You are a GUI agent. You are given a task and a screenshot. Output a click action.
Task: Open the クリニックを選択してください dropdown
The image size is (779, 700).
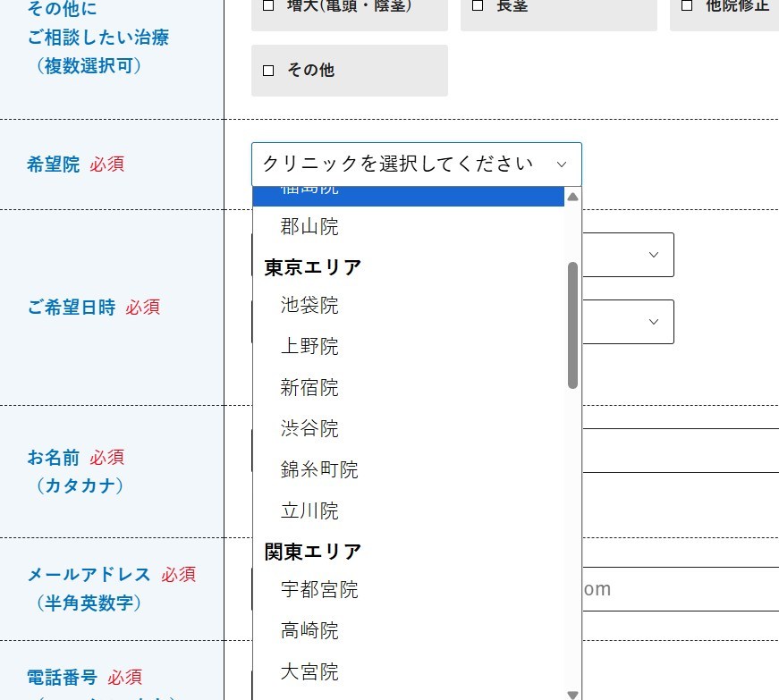click(x=416, y=164)
